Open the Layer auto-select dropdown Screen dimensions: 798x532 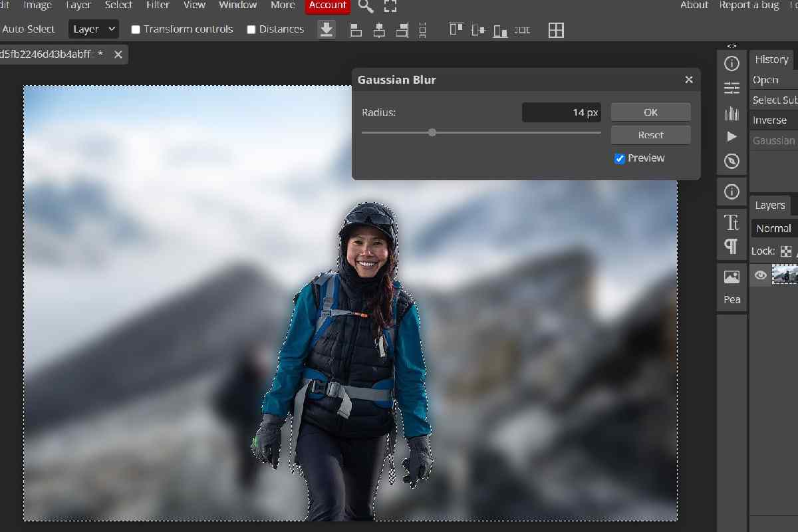(94, 29)
